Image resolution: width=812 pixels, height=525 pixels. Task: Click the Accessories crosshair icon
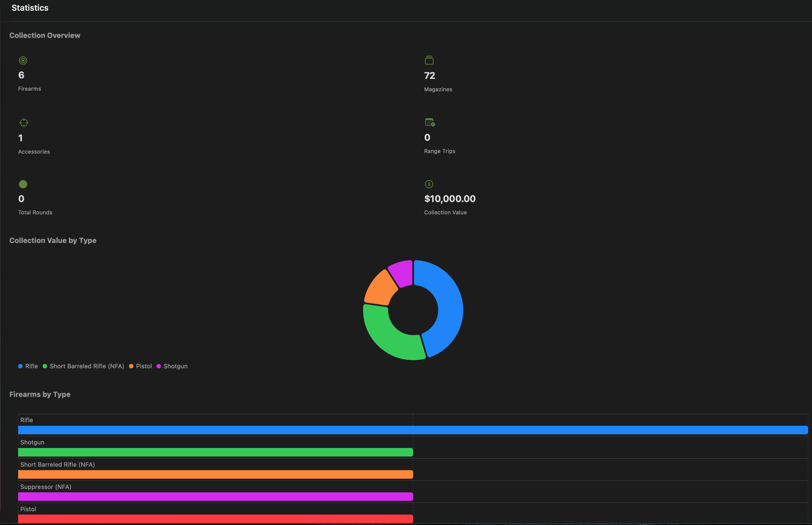coord(24,122)
